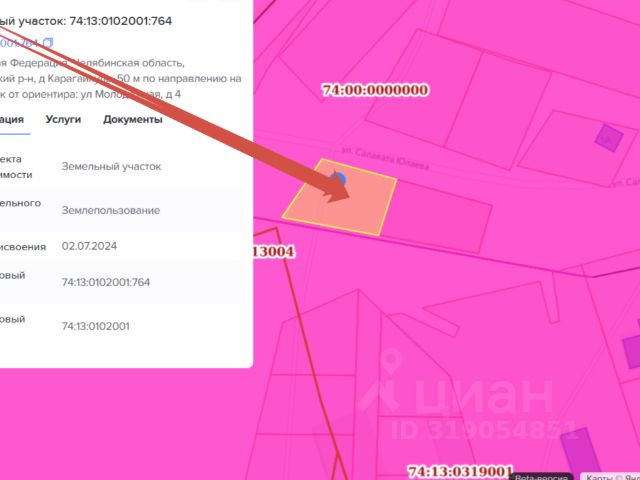This screenshot has width=640, height=480.
Task: Click the 13004 quarter label
Action: click(273, 251)
